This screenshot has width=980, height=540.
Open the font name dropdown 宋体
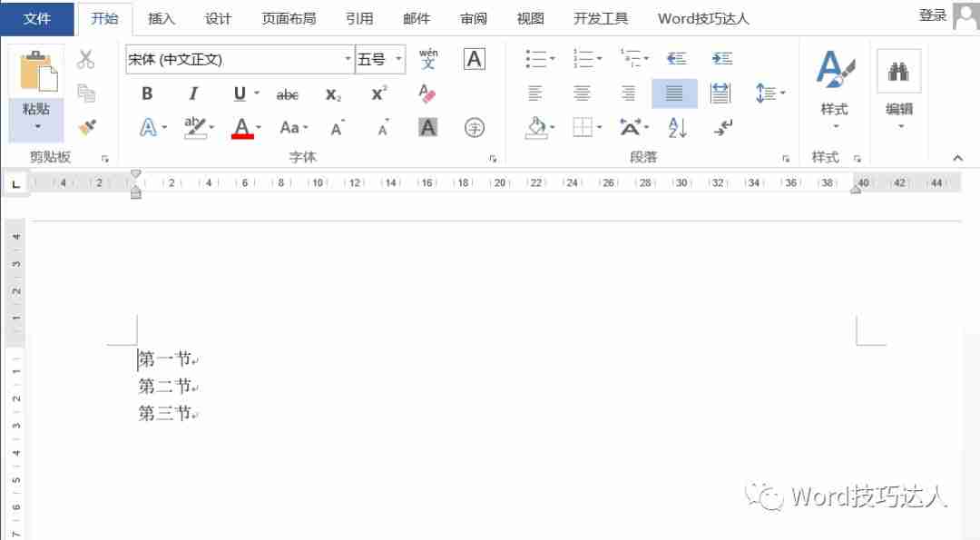[x=348, y=60]
